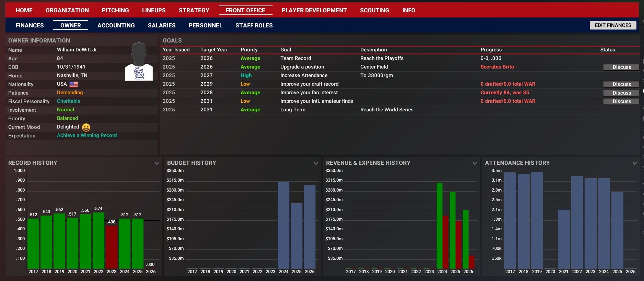
Task: Expand Revenue & Expense History chevron
Action: click(475, 163)
